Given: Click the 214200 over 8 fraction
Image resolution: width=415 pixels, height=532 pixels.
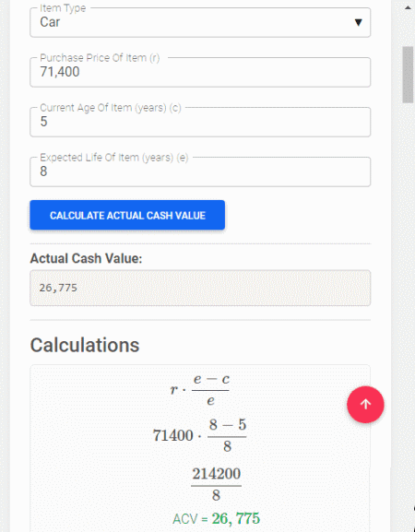Looking at the screenshot, I should [x=216, y=484].
